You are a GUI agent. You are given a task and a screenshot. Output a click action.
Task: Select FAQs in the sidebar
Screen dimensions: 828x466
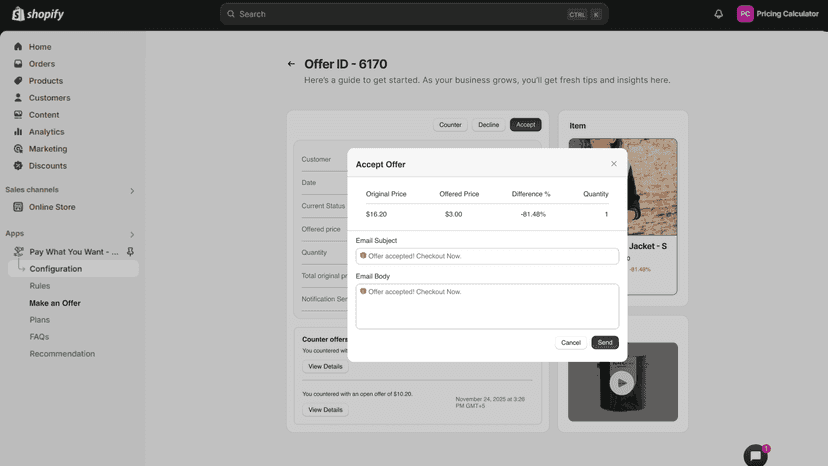[x=39, y=337]
